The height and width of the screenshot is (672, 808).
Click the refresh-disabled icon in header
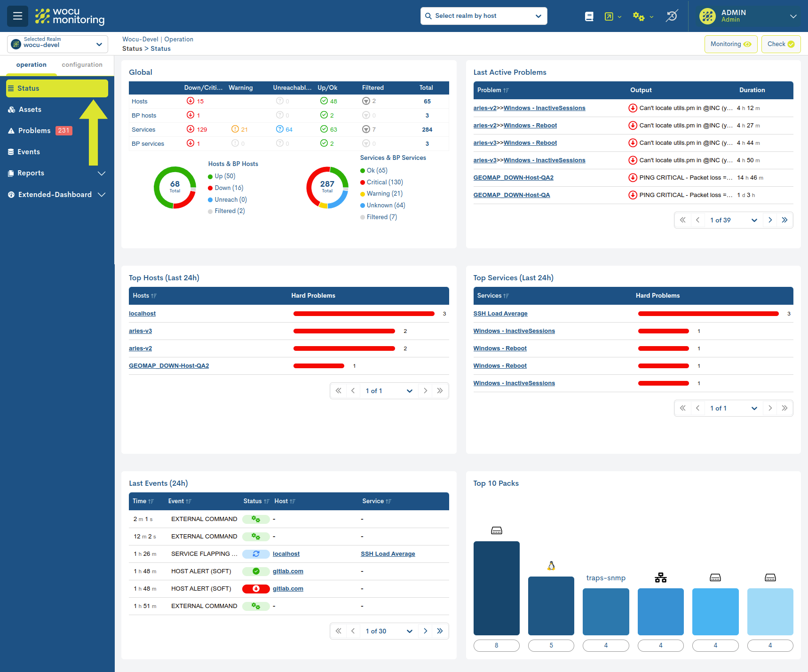point(672,16)
